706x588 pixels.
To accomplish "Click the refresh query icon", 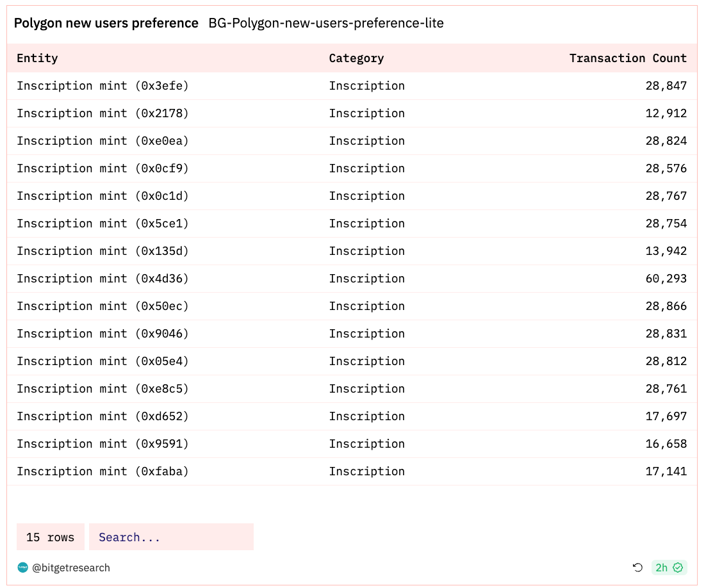I will [637, 568].
